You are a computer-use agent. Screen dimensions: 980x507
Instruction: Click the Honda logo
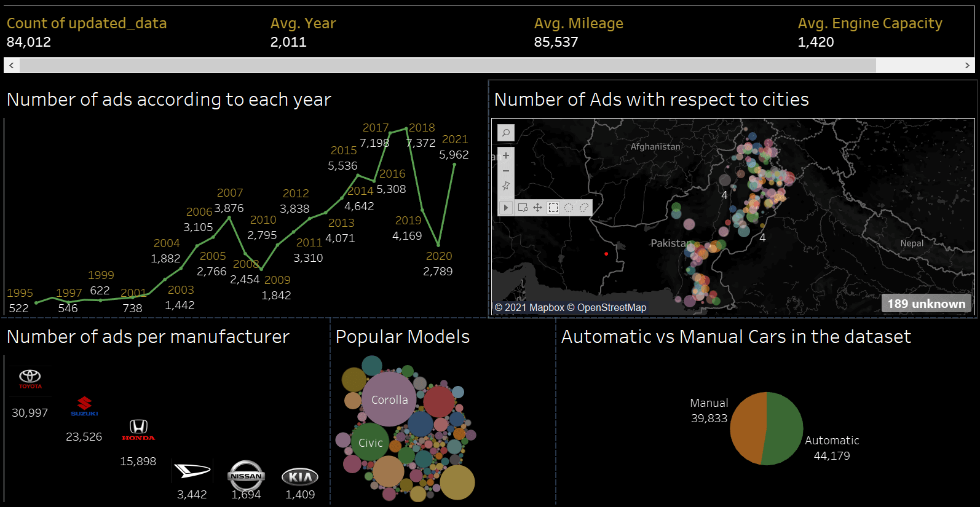[x=138, y=430]
